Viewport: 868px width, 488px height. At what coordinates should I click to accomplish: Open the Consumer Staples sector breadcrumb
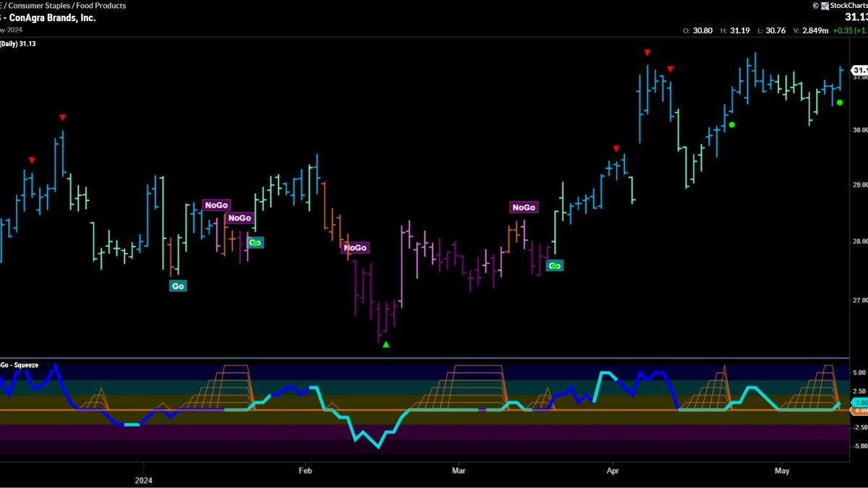tap(38, 5)
